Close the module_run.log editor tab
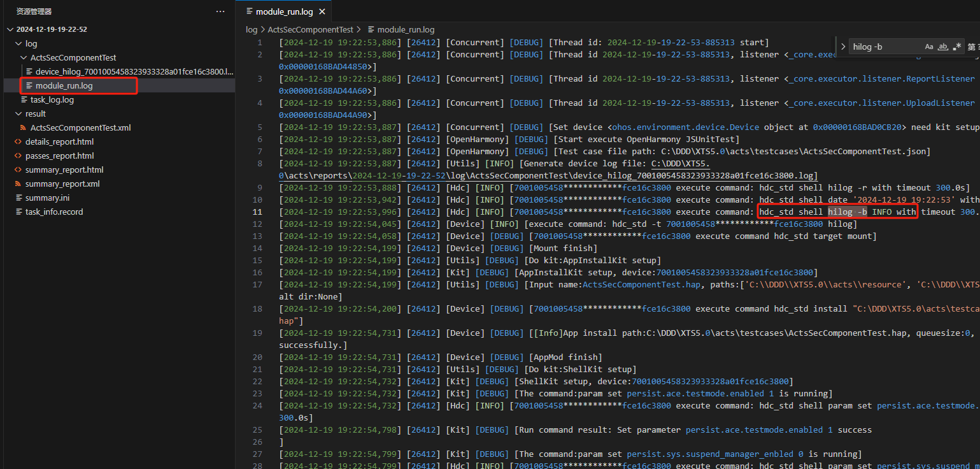Image resolution: width=980 pixels, height=469 pixels. [x=322, y=11]
